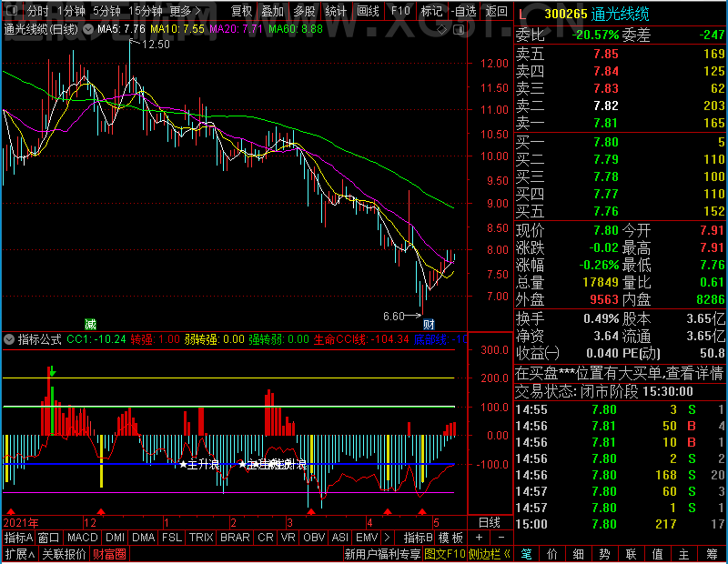The height and width of the screenshot is (564, 728).
Task: Open the 窗口 window option
Action: click(49, 538)
